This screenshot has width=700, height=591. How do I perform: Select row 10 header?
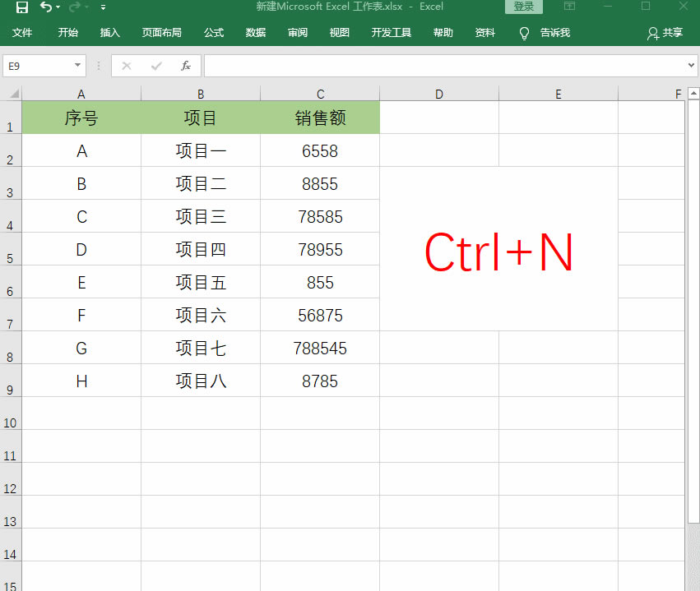tap(11, 413)
